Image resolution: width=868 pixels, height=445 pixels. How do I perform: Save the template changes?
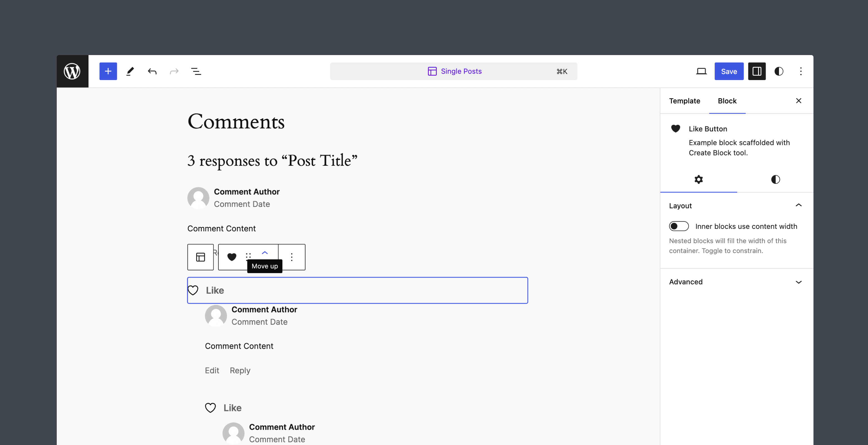tap(729, 71)
